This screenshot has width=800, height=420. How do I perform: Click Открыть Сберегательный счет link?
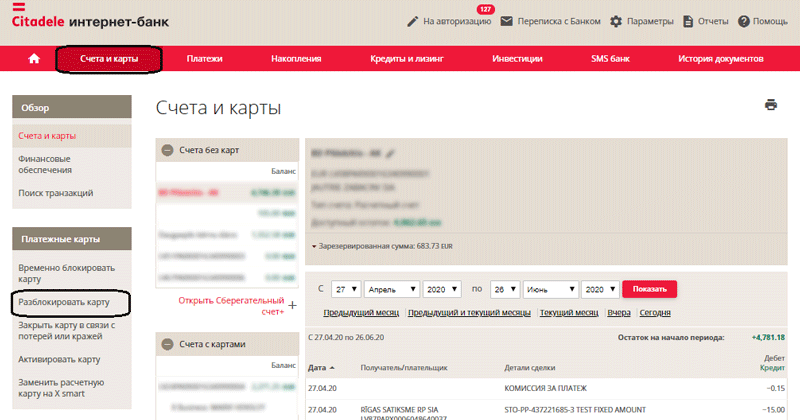(x=231, y=306)
